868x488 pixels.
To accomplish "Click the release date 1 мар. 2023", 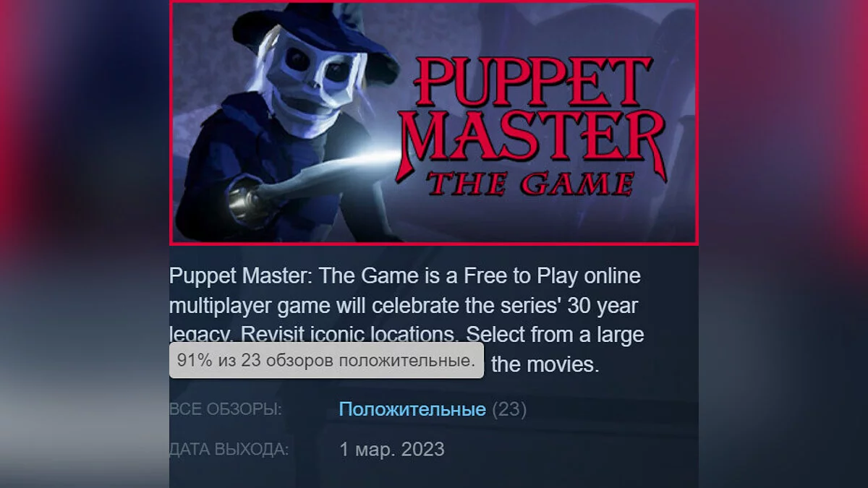I will 392,450.
